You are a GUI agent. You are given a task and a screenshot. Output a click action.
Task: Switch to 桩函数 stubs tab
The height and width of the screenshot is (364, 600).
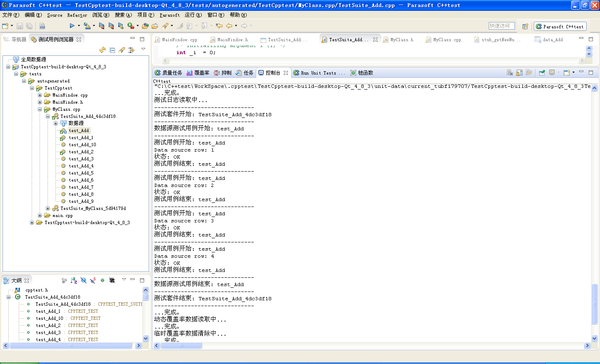tap(362, 73)
